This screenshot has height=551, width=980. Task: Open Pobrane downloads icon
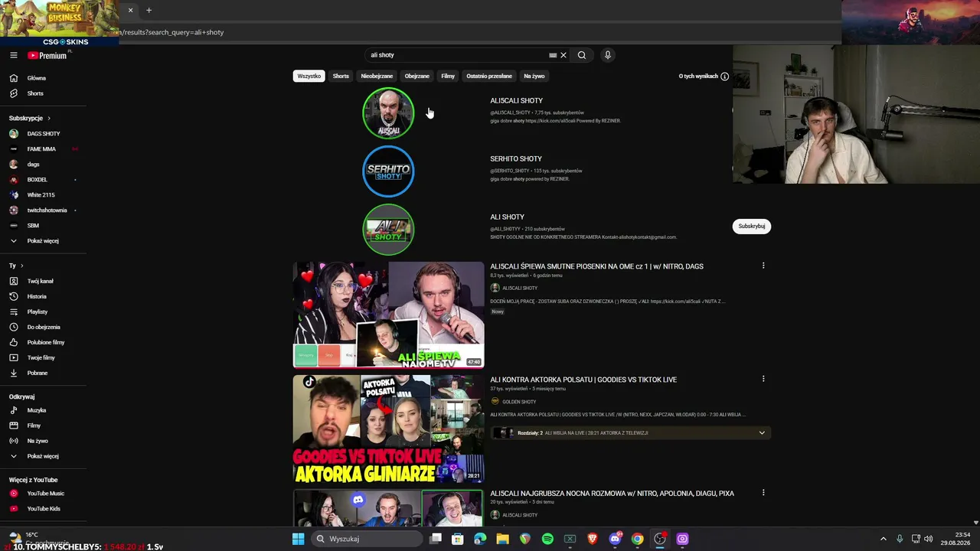[13, 373]
